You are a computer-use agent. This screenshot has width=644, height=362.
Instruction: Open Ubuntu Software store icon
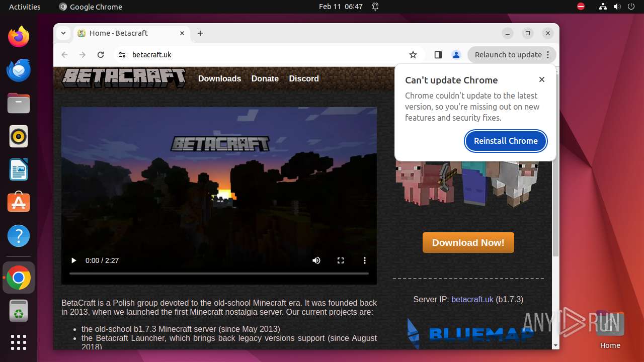coord(19,203)
